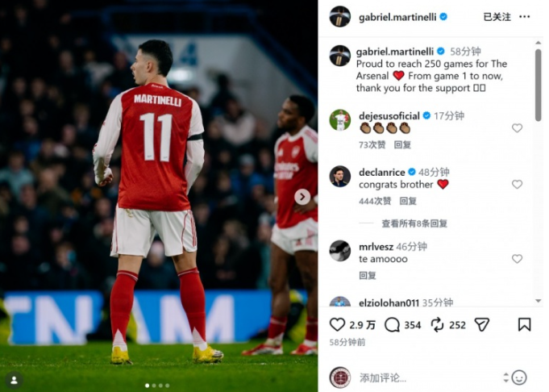Click the comment input stepper arrows
This screenshot has height=392, width=549.
point(505,377)
